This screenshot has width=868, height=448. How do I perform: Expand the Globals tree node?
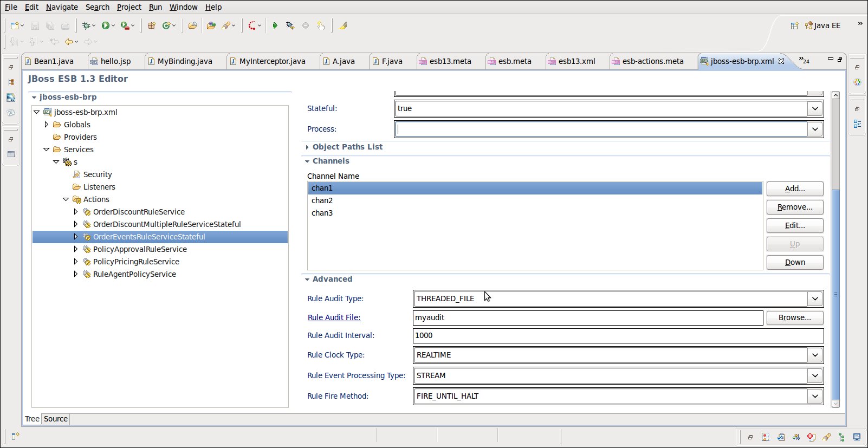pyautogui.click(x=47, y=125)
